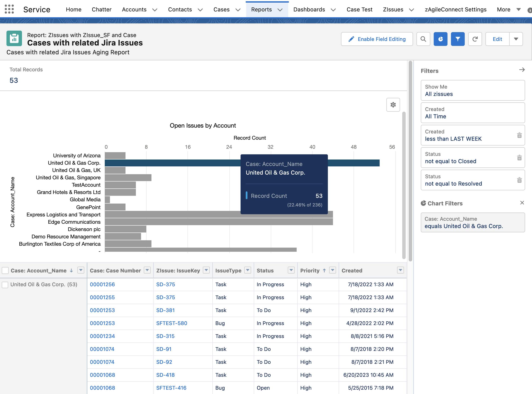The height and width of the screenshot is (394, 532).
Task: Open case 00001256 link
Action: click(102, 285)
